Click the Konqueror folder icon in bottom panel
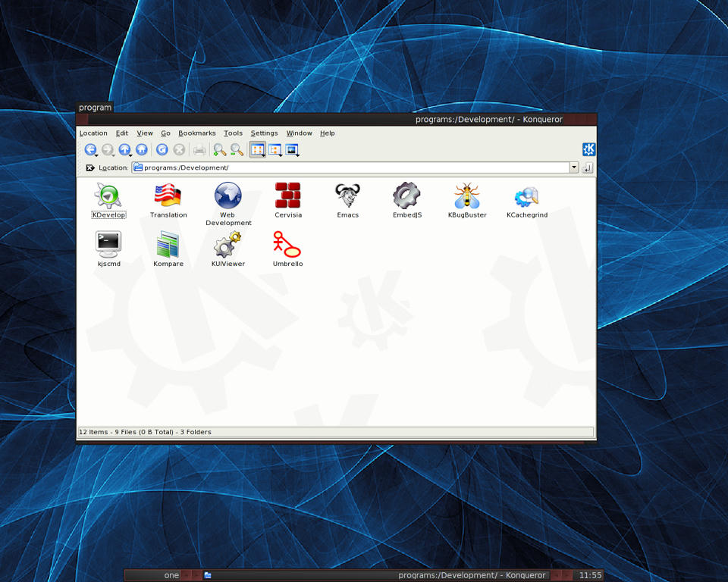The image size is (728, 582). pyautogui.click(x=208, y=575)
